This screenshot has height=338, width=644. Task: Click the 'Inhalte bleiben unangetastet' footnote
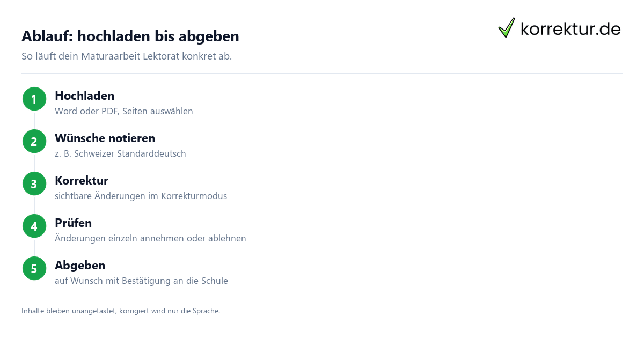(121, 311)
